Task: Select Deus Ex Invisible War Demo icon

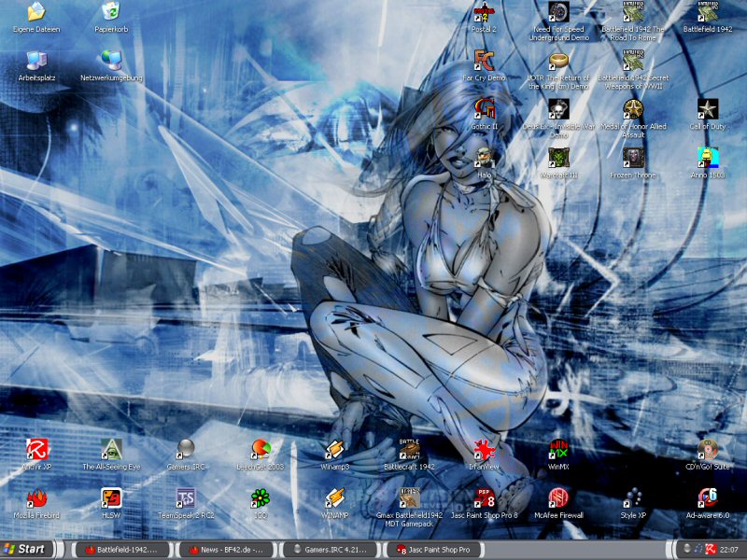Action: pos(558,109)
